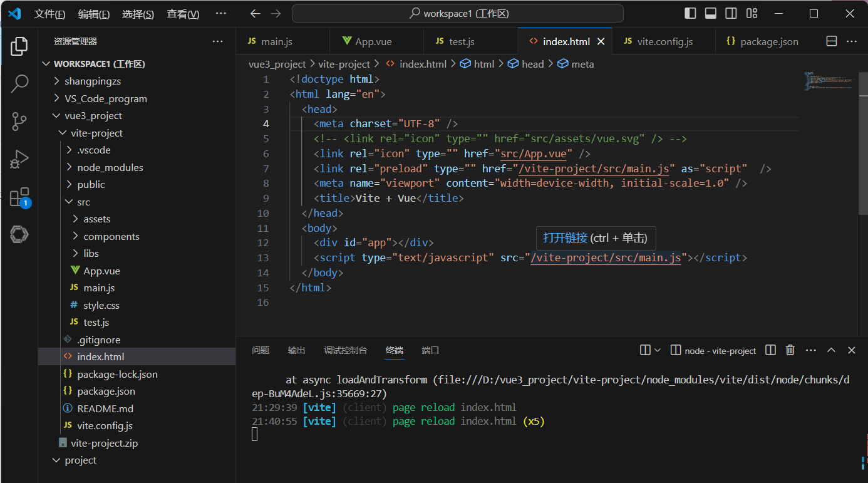Open App.vue in the file tree
Image resolution: width=868 pixels, height=483 pixels.
click(x=137, y=271)
